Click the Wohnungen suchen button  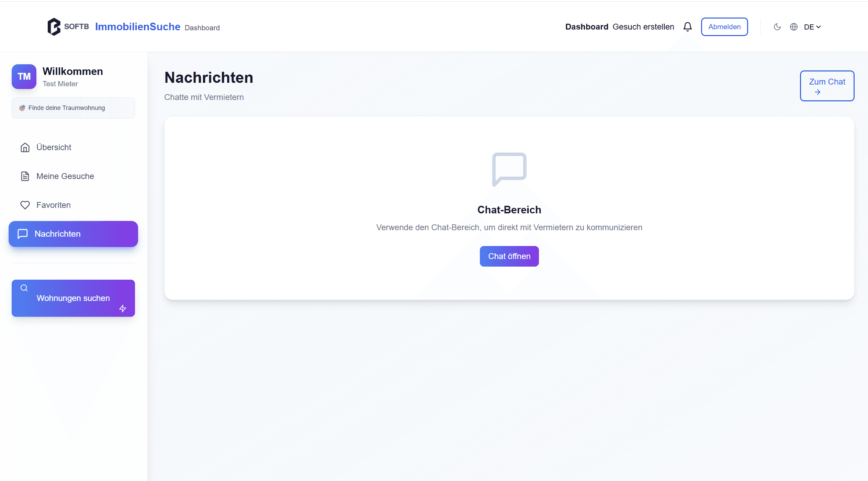tap(73, 298)
